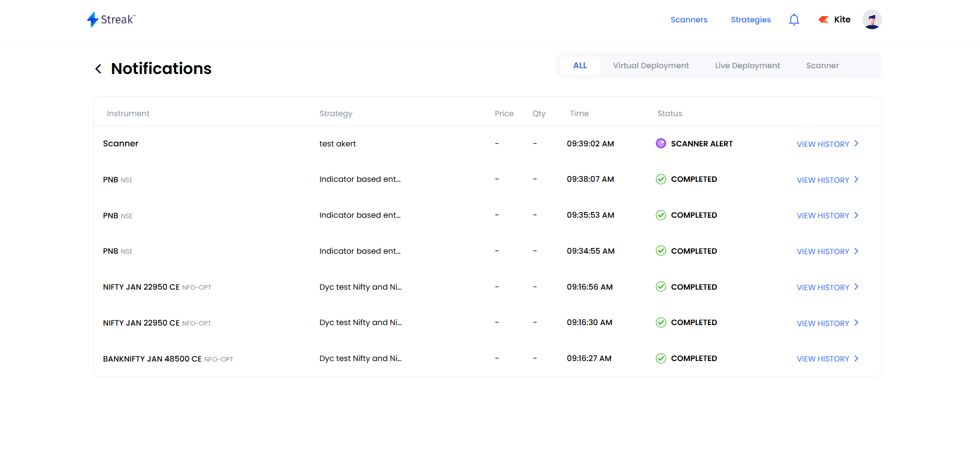Open the notifications bell icon
This screenshot has width=980, height=472.
pos(794,20)
